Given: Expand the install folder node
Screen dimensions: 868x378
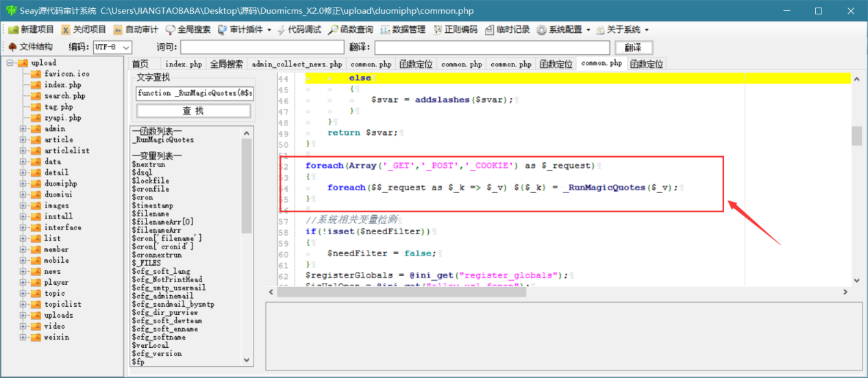Looking at the screenshot, I should click(23, 216).
